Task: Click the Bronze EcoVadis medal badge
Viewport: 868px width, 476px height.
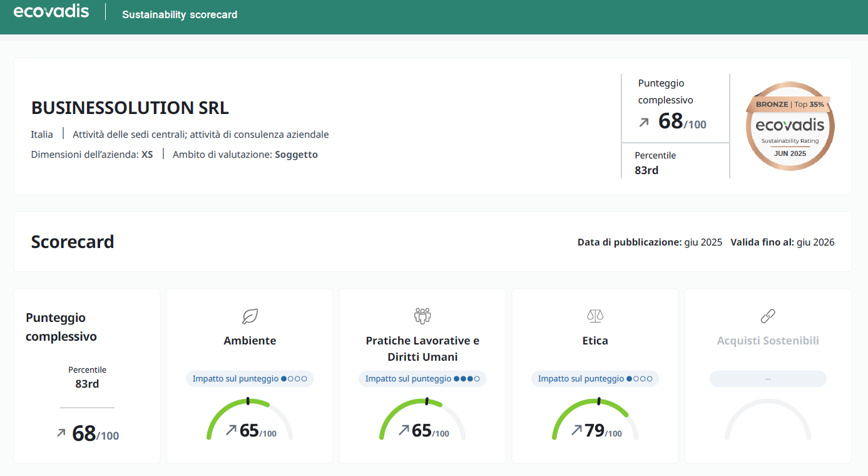Action: click(x=790, y=126)
